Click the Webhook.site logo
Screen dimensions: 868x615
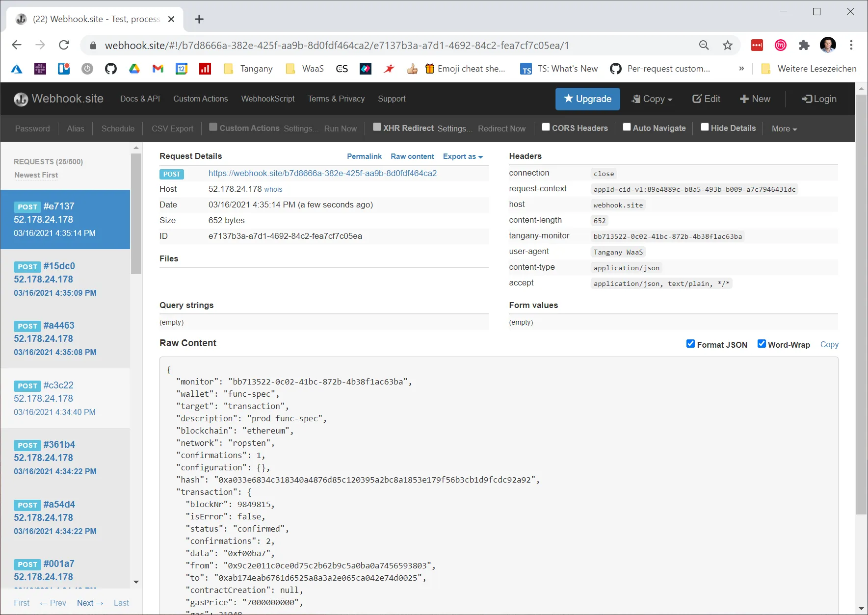(59, 99)
